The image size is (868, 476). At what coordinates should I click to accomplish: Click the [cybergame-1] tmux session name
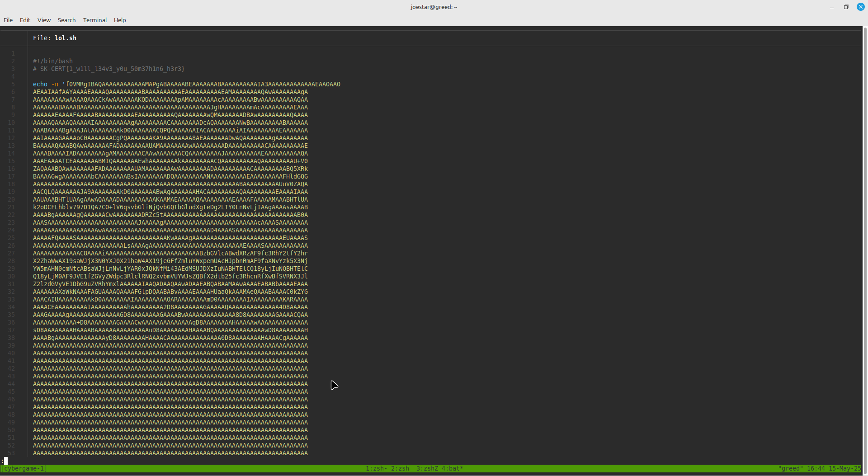pos(24,468)
